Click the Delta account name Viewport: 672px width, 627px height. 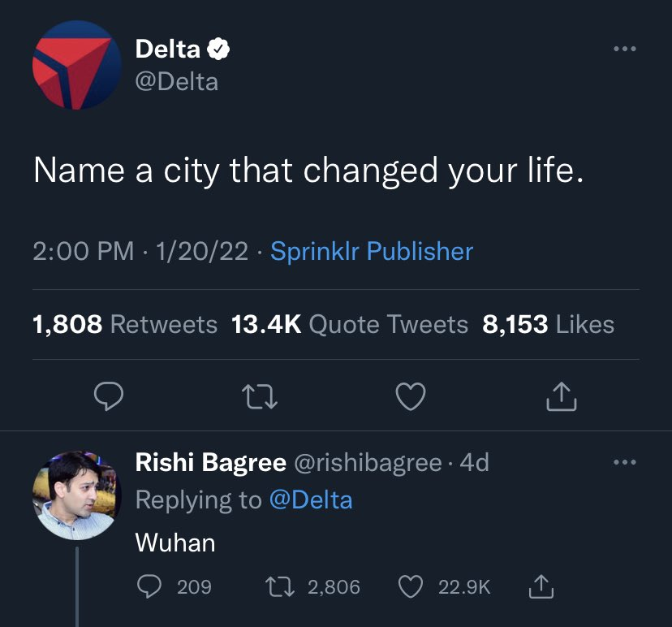click(x=167, y=50)
